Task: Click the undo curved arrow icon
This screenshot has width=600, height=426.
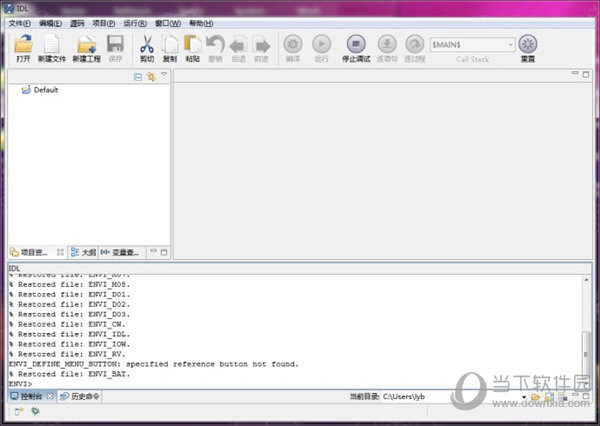Action: [215, 44]
